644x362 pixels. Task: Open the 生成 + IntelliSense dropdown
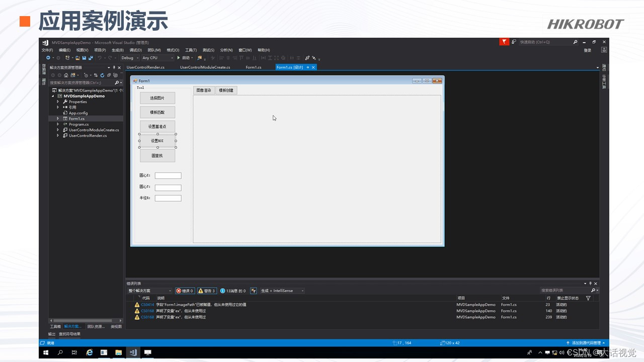click(x=282, y=291)
